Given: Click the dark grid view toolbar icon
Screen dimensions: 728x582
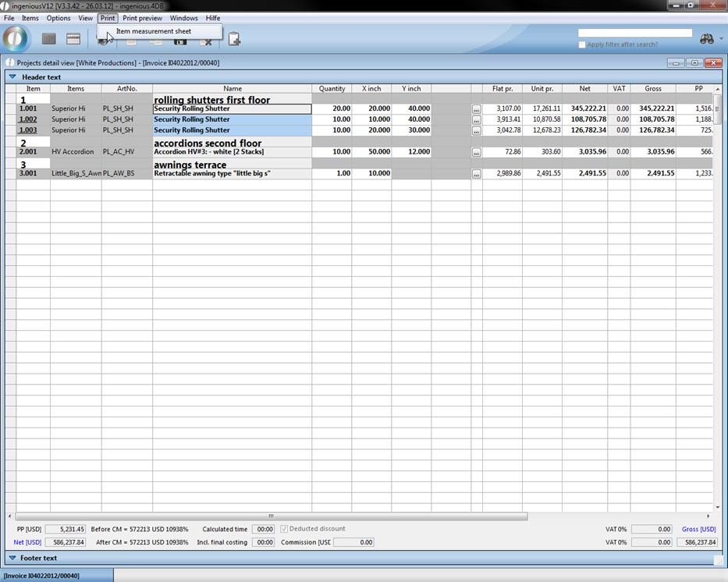Looking at the screenshot, I should click(x=49, y=39).
